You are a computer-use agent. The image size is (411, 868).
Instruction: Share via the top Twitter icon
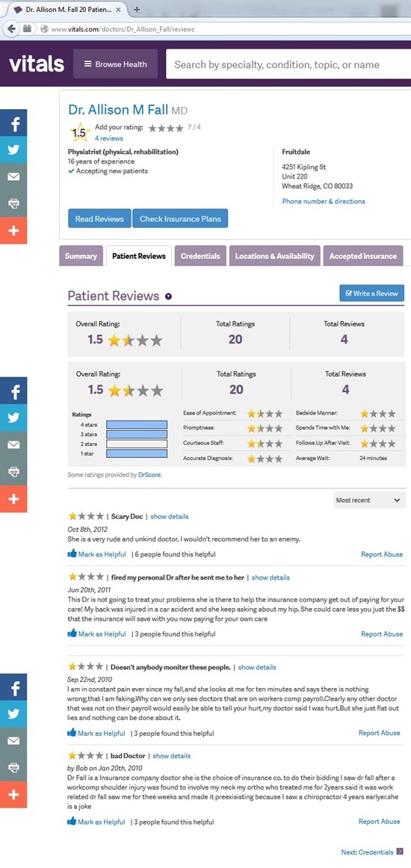[13, 149]
